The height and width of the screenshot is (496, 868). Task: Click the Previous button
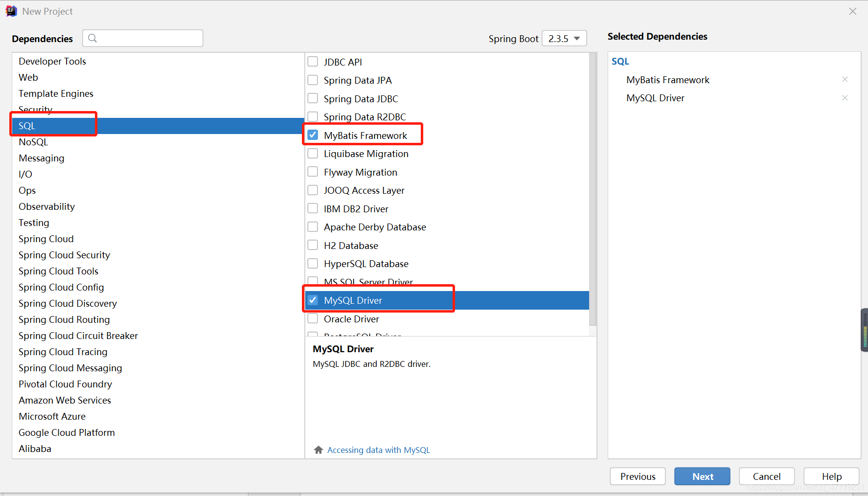(x=638, y=476)
